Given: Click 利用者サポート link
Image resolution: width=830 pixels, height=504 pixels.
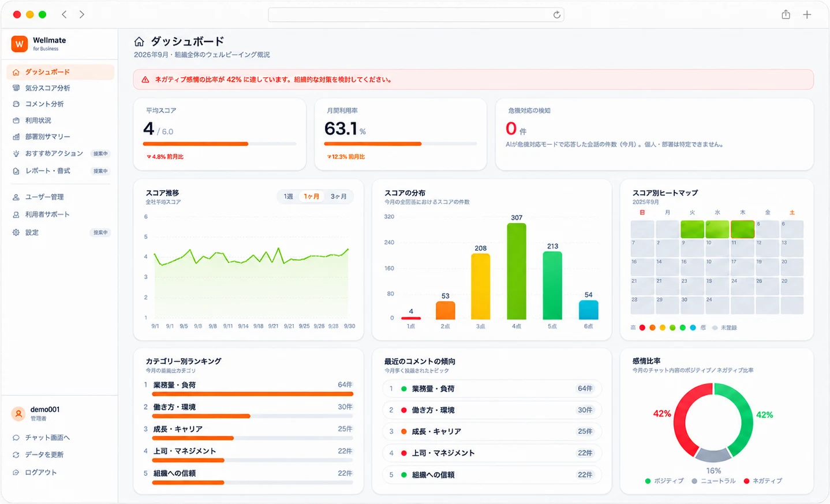Looking at the screenshot, I should point(47,215).
